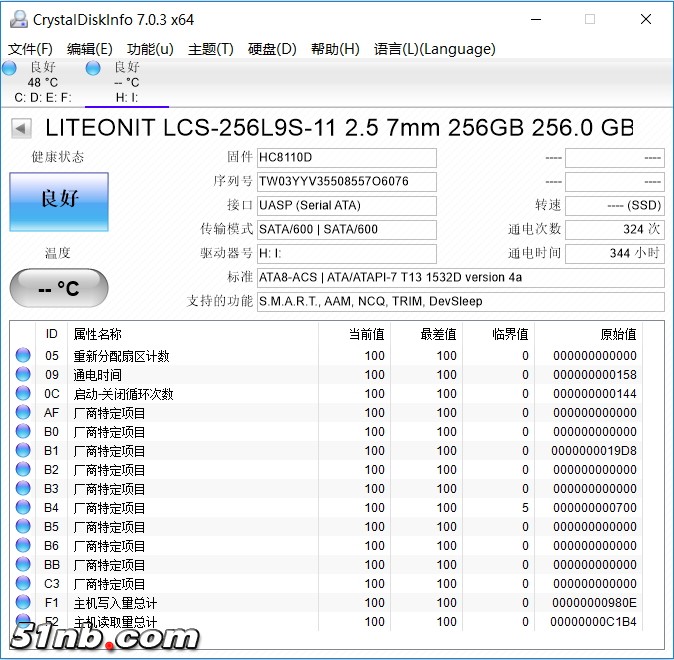Viewport: 674px width, 660px height.
Task: Click the blue status icon for attribute F1
Action: [x=23, y=603]
